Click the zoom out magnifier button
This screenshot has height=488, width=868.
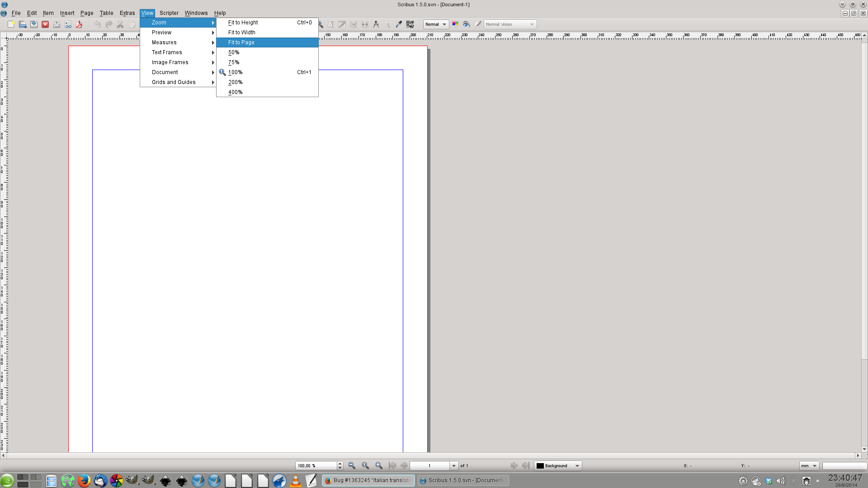(x=352, y=465)
